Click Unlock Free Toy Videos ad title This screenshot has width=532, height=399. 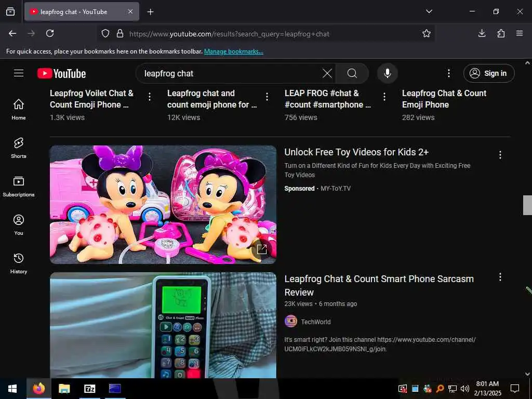click(x=356, y=152)
